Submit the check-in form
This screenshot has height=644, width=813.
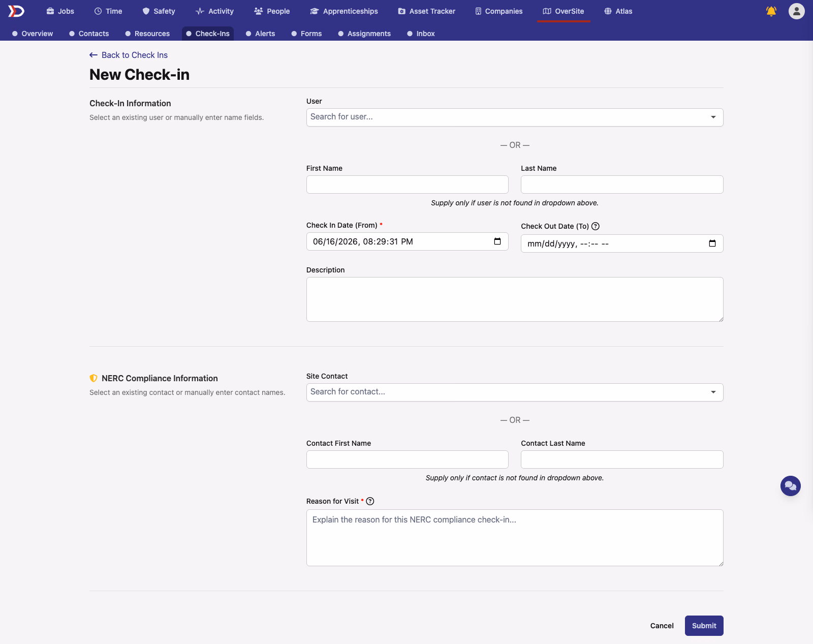[704, 626]
